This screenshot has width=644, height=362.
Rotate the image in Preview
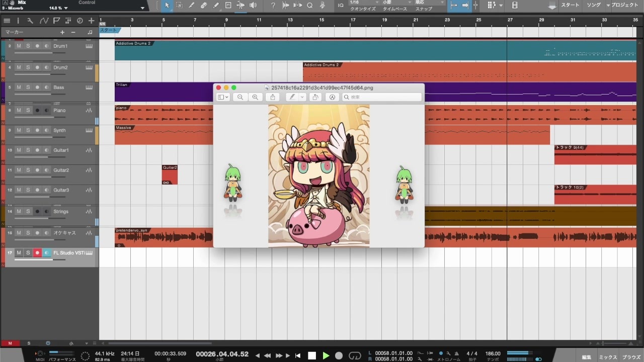click(315, 97)
